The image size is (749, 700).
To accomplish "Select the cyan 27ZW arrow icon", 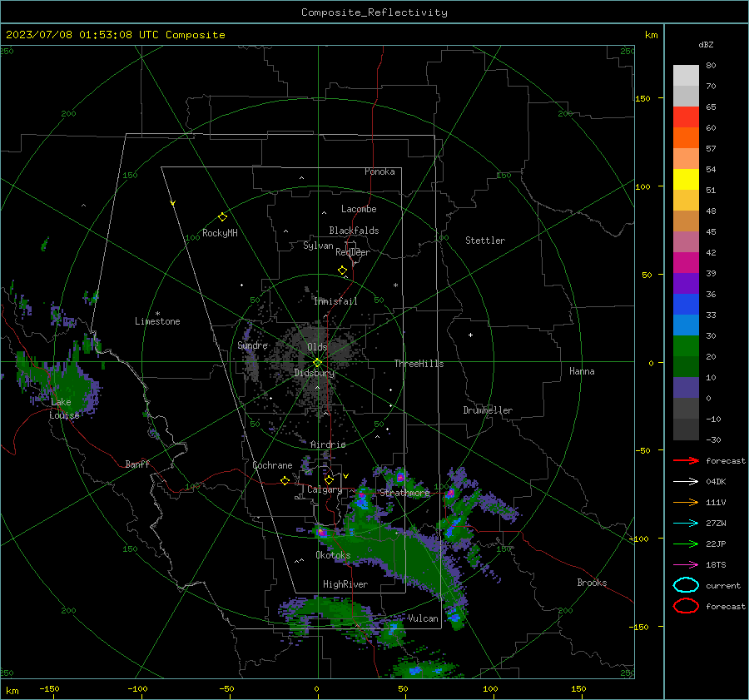I will tap(686, 524).
